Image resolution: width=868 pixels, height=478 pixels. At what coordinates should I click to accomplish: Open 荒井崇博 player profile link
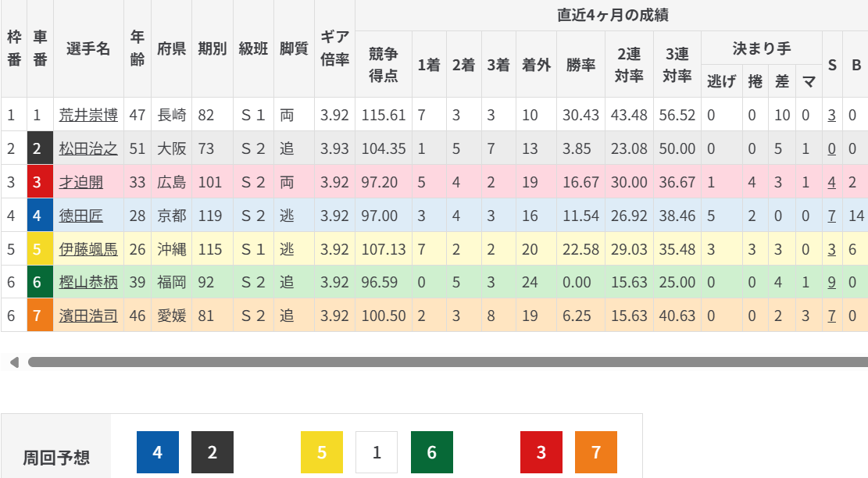click(88, 116)
